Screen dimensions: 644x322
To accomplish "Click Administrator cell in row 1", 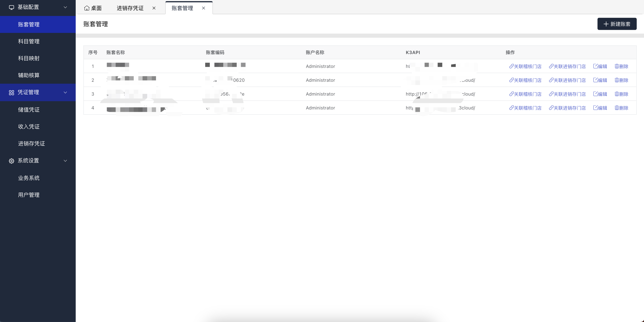I will [320, 66].
